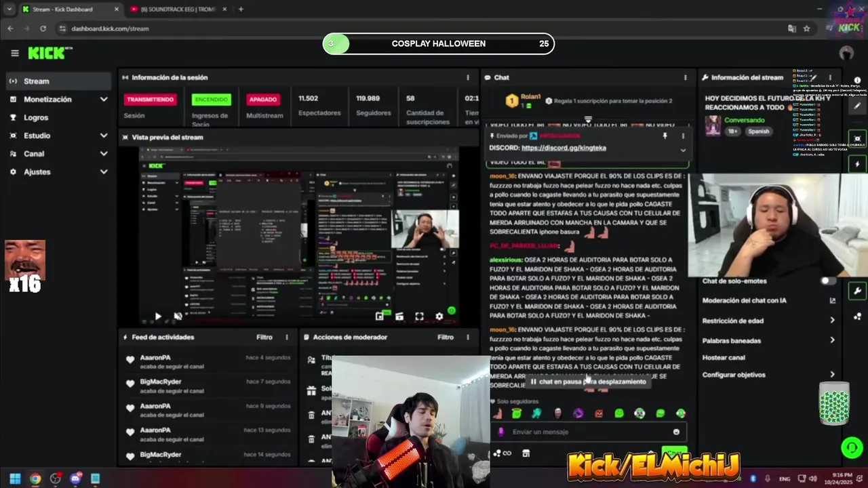Click the green headset support button
The width and height of the screenshot is (868, 488).
click(852, 447)
